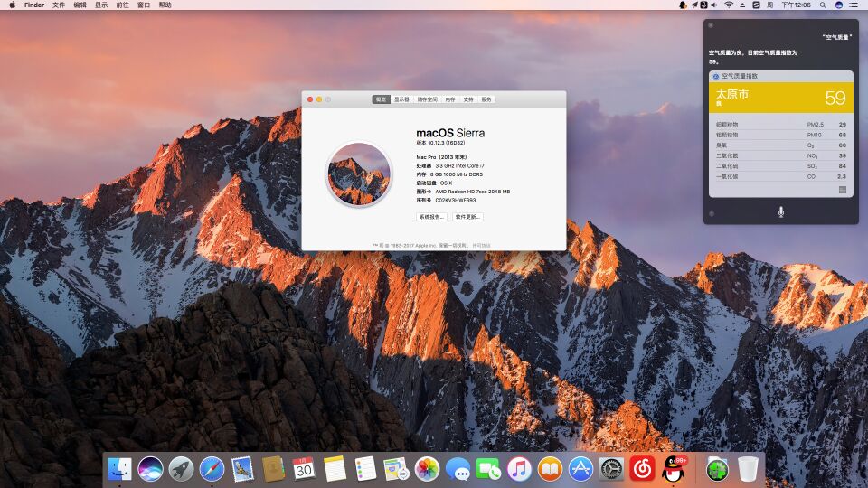Open the Wi-Fi status menu

pos(728,5)
